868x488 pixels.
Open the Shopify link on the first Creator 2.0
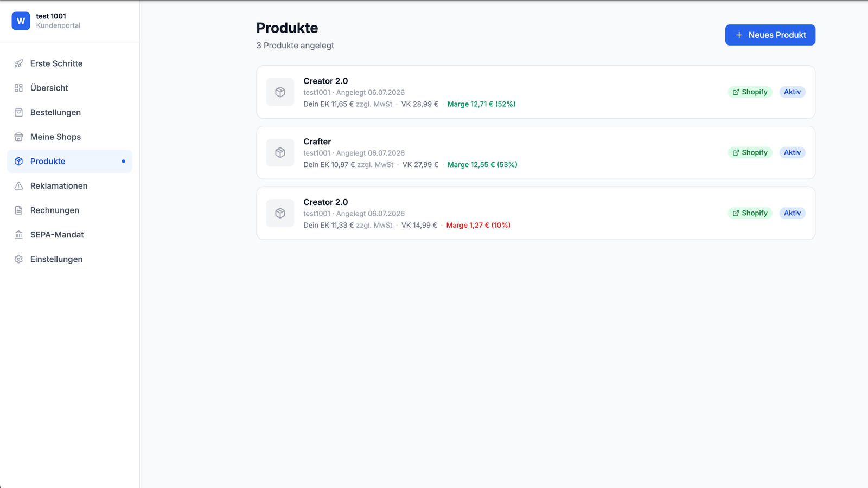(750, 92)
